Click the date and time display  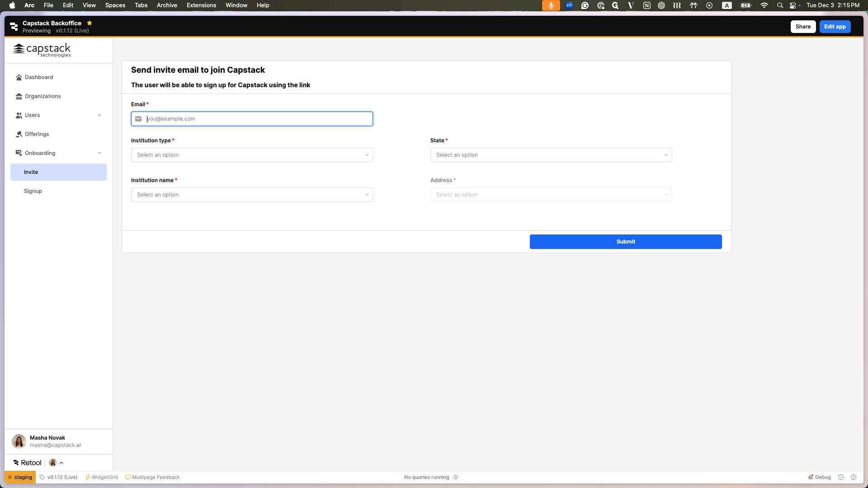(833, 5)
